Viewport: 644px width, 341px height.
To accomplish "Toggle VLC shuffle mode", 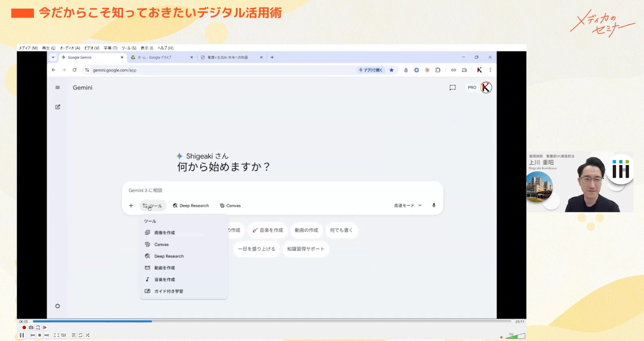I will coord(87,335).
